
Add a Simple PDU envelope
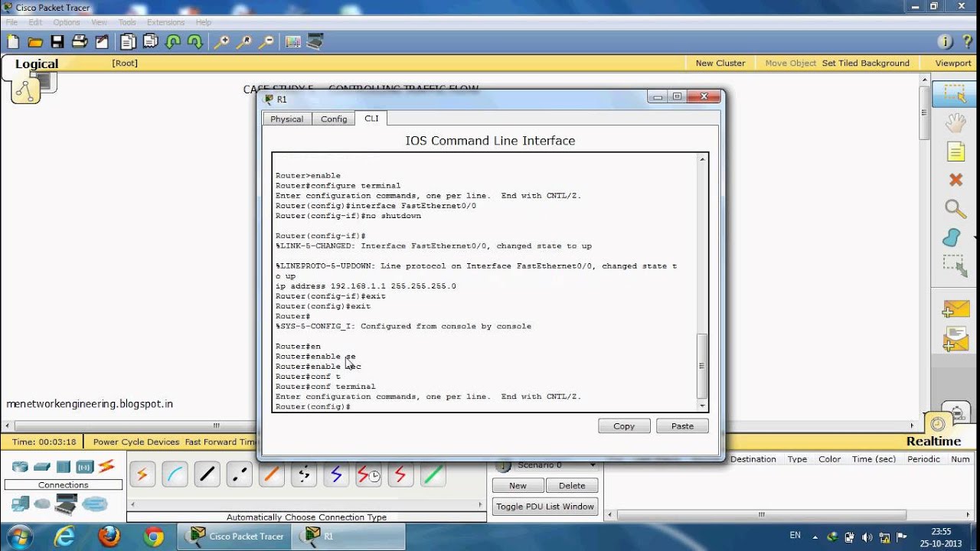[955, 309]
